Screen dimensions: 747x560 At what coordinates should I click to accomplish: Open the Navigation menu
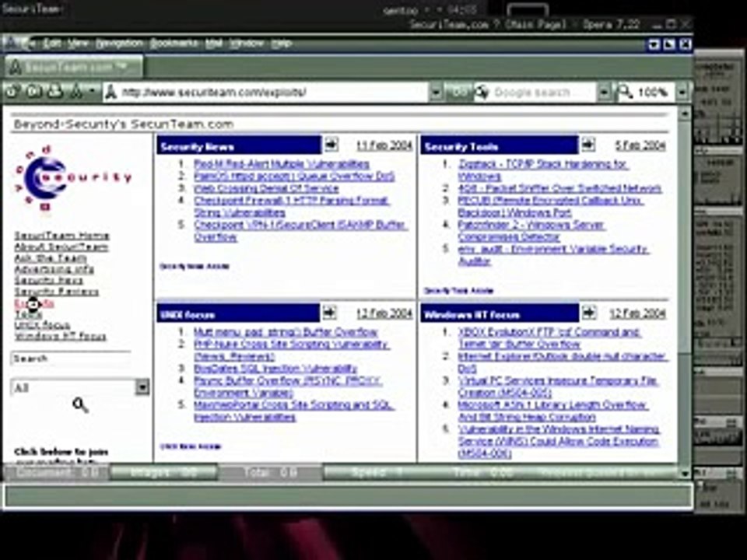pos(119,44)
